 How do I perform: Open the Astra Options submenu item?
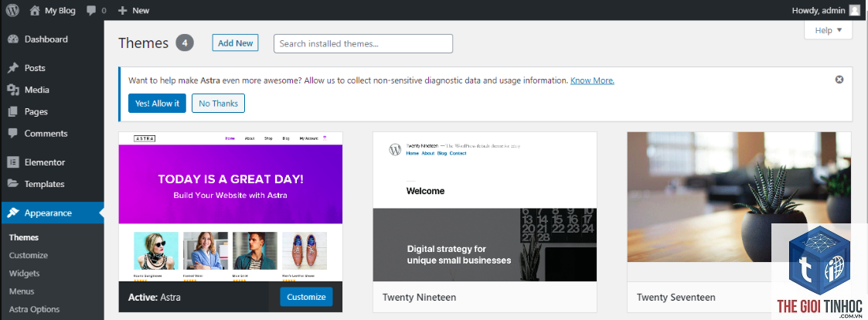tap(34, 309)
